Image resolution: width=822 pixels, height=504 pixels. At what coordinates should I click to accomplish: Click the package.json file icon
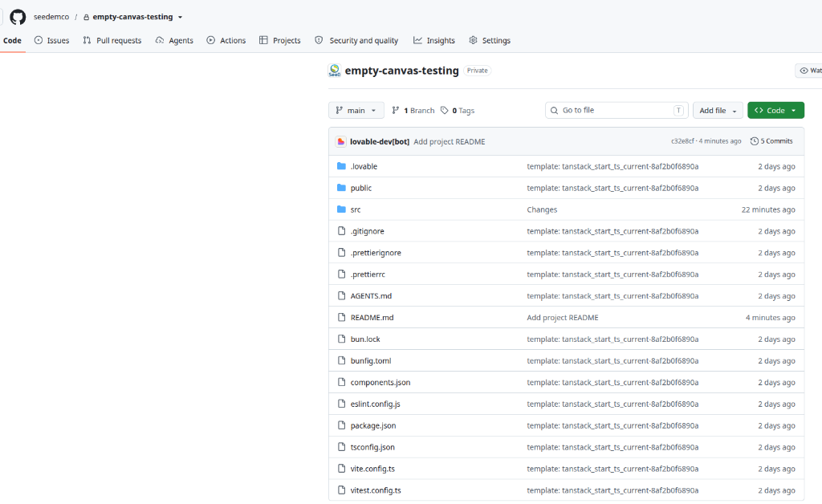(x=341, y=425)
